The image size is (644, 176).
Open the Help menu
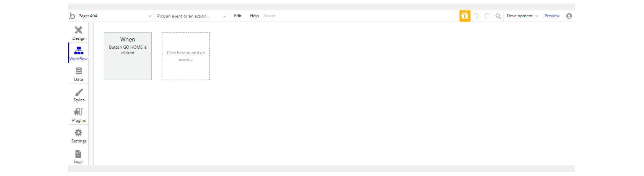254,16
